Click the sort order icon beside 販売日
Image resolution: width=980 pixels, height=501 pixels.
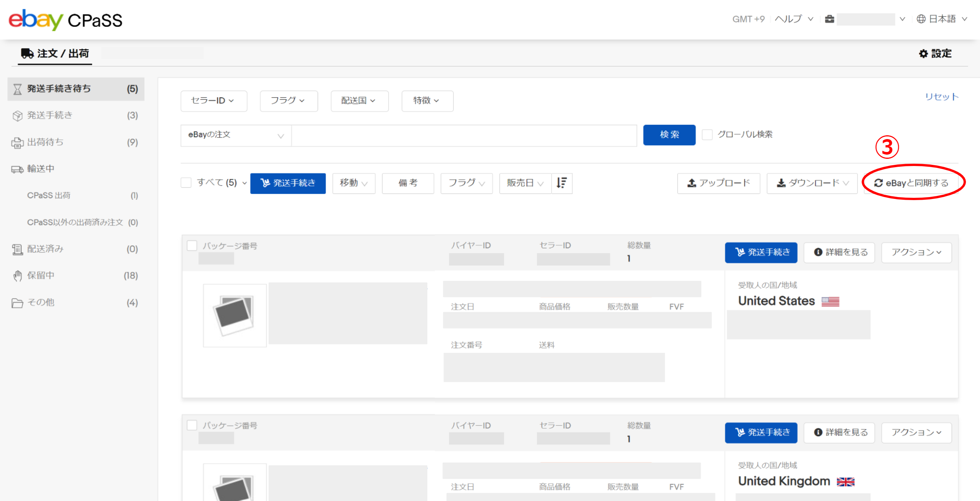click(561, 183)
